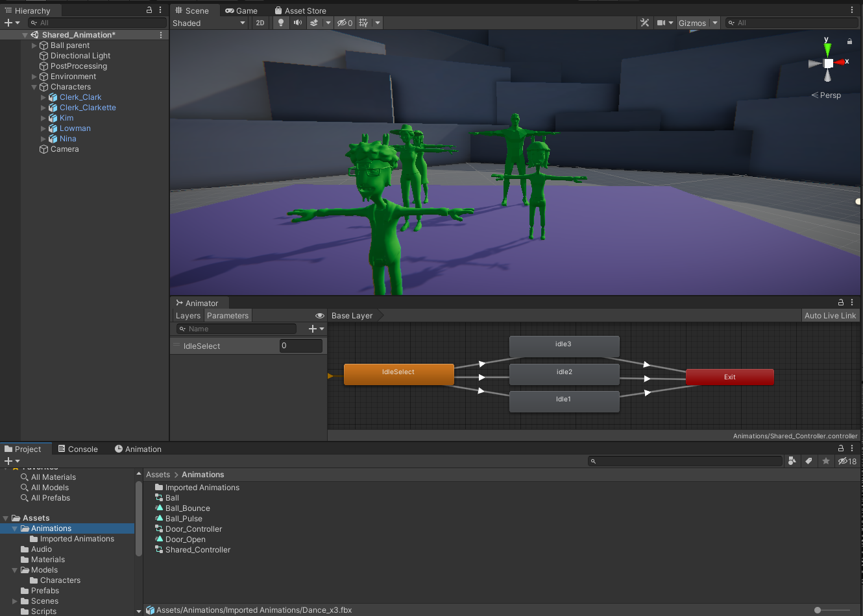Click the favorites star icon in Project
Viewport: 863px width, 616px height.
825,461
